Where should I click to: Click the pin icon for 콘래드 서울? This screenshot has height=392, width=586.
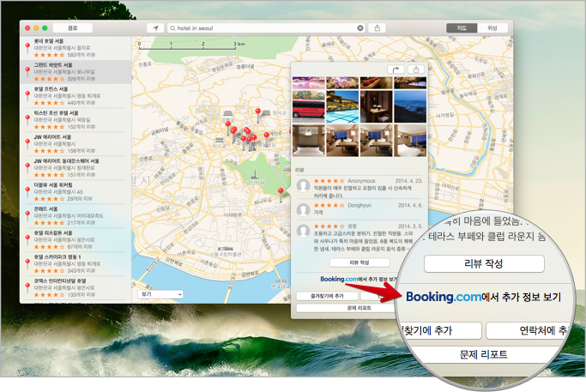click(27, 215)
